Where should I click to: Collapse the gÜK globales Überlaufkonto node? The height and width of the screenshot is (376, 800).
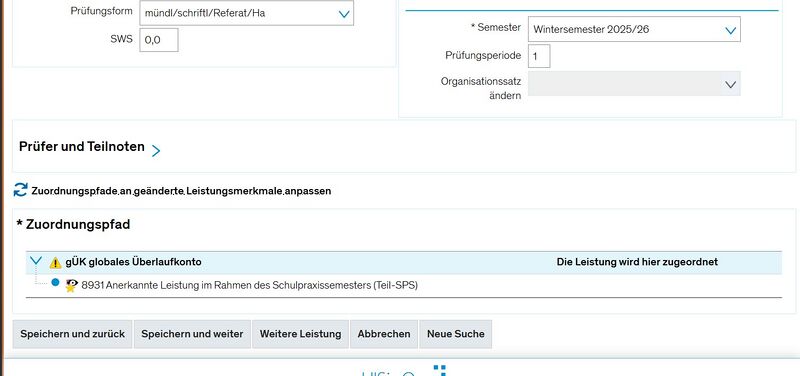click(36, 261)
